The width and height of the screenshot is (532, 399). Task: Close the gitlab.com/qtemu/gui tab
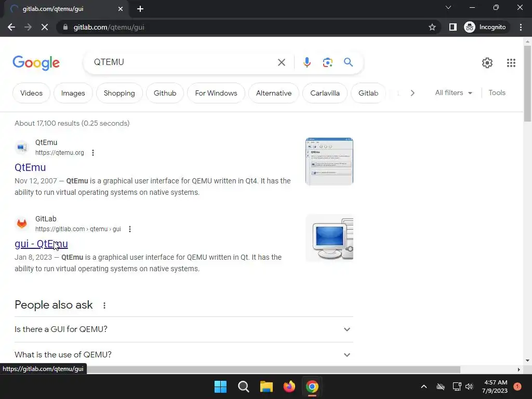click(121, 9)
